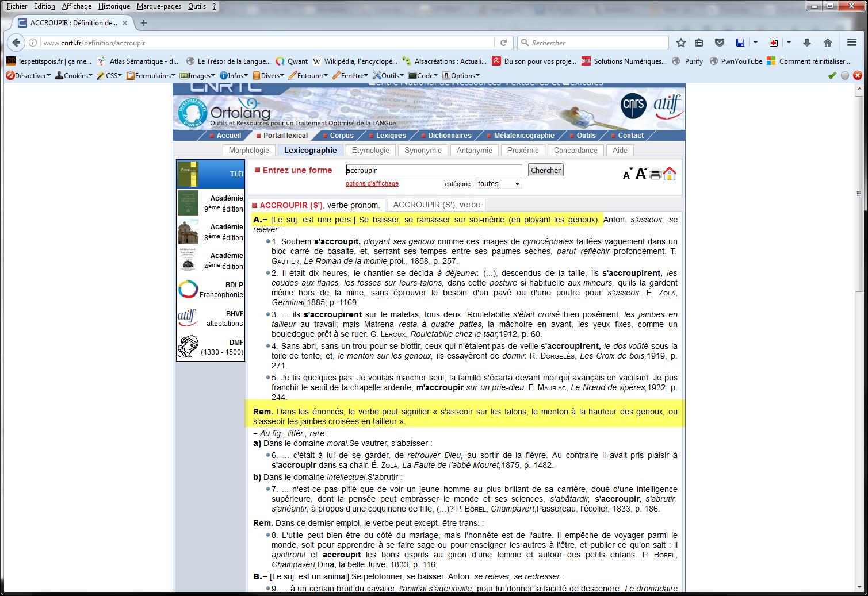Click the increase font size icon
The width and height of the screenshot is (868, 596).
pyautogui.click(x=641, y=174)
